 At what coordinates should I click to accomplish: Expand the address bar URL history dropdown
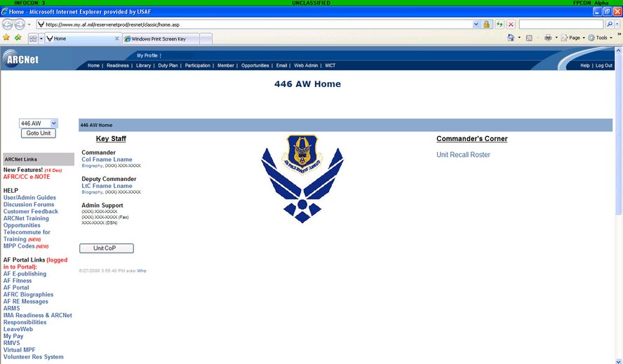click(x=476, y=25)
